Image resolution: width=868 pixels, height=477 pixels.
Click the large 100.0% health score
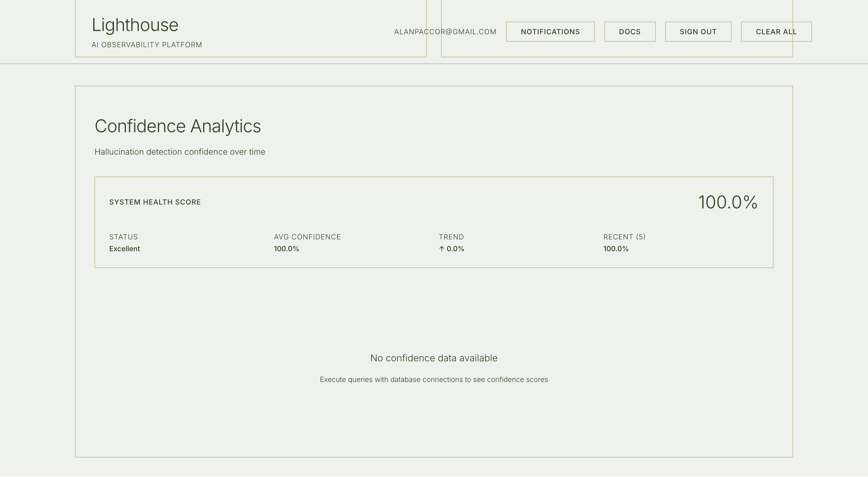(727, 202)
